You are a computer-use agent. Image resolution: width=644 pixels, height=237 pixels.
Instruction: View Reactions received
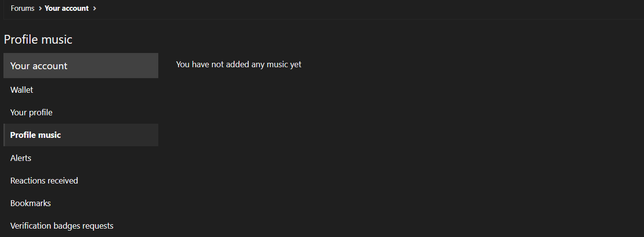[x=44, y=181]
